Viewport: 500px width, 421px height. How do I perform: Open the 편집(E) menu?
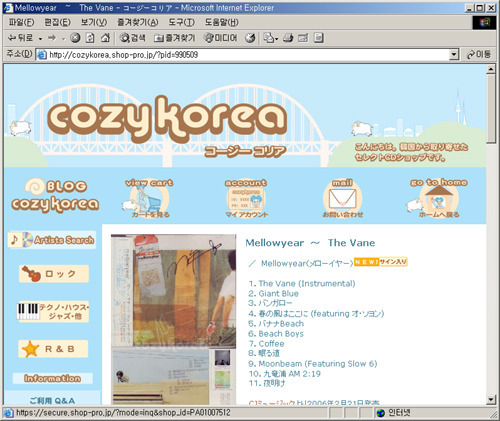(57, 22)
